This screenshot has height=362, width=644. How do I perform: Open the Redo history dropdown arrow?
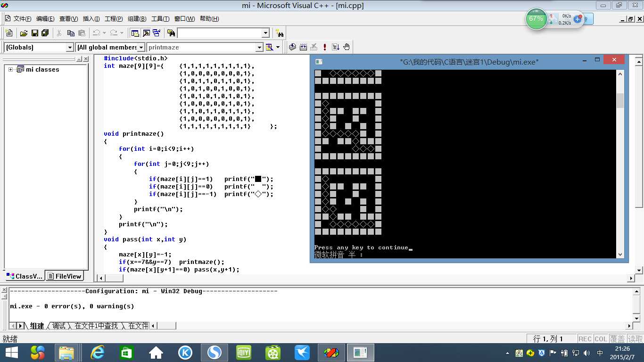click(122, 33)
